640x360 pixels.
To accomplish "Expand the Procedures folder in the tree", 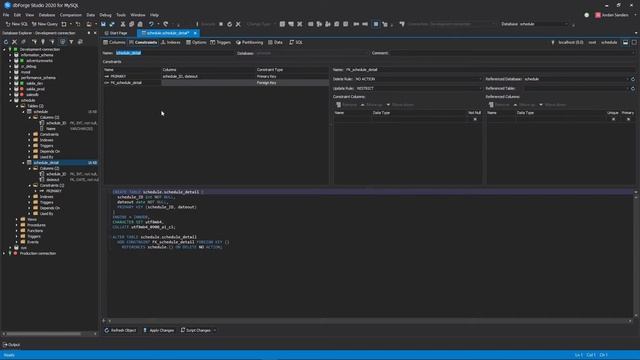I will coord(17,225).
